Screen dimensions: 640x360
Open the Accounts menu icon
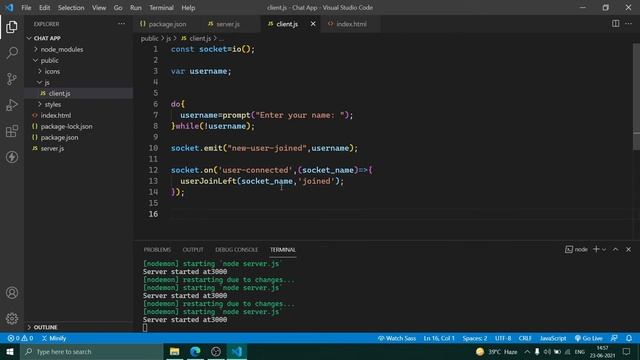click(x=12, y=293)
